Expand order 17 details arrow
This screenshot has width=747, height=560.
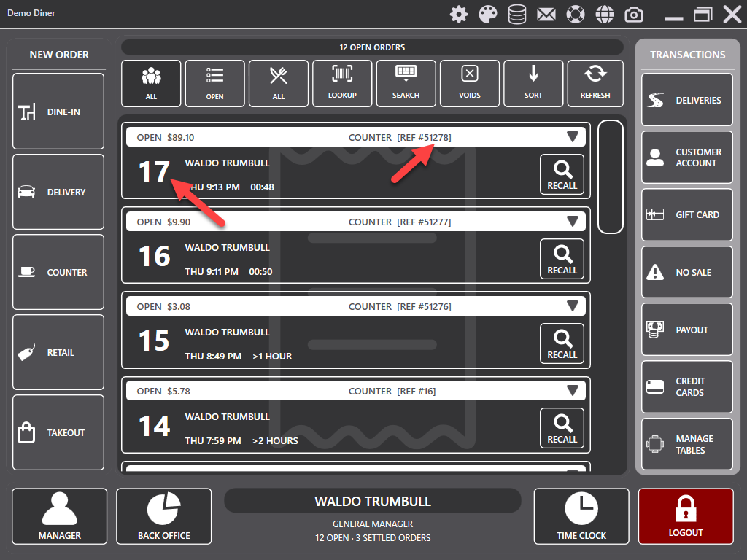pos(573,137)
